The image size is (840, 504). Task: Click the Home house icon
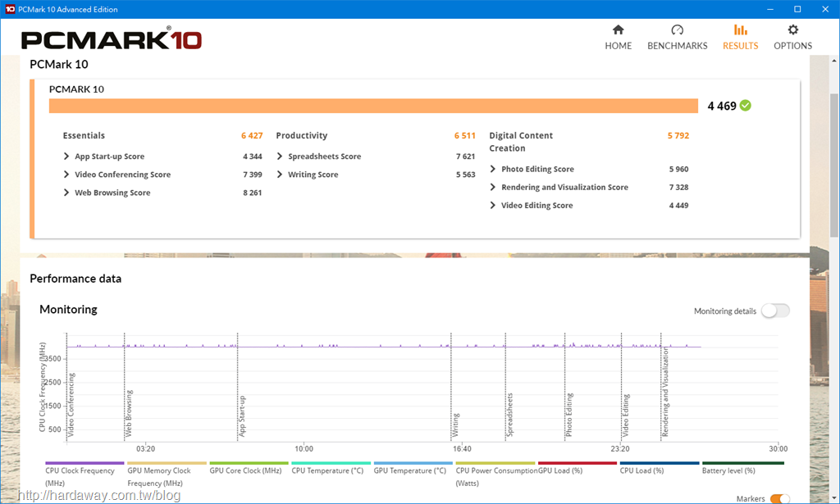pos(619,30)
